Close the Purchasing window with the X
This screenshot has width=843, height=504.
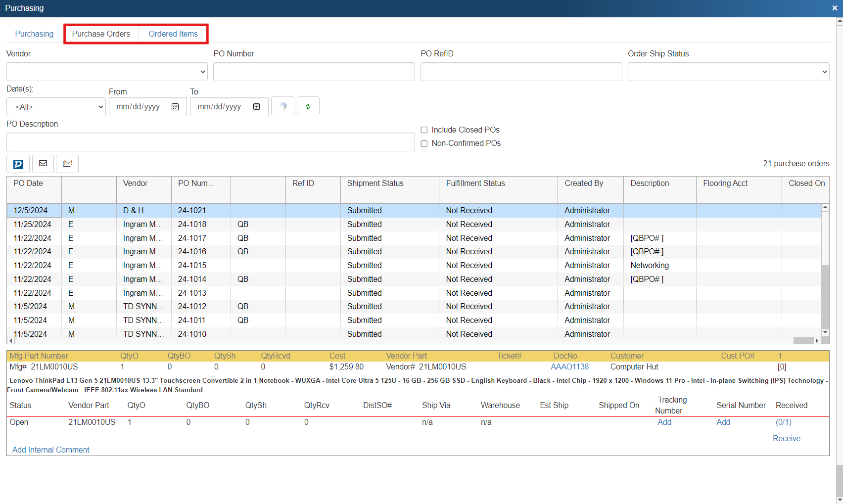835,8
